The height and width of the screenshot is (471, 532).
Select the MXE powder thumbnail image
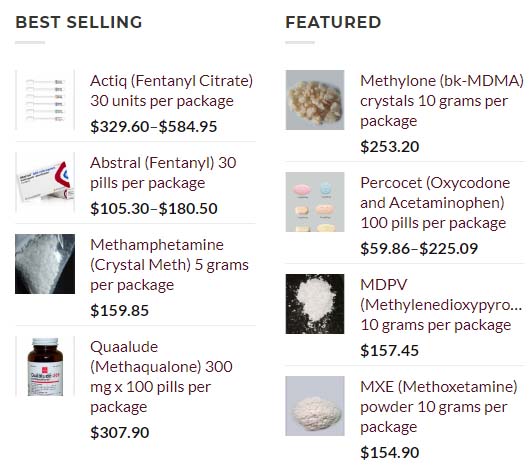(x=315, y=406)
